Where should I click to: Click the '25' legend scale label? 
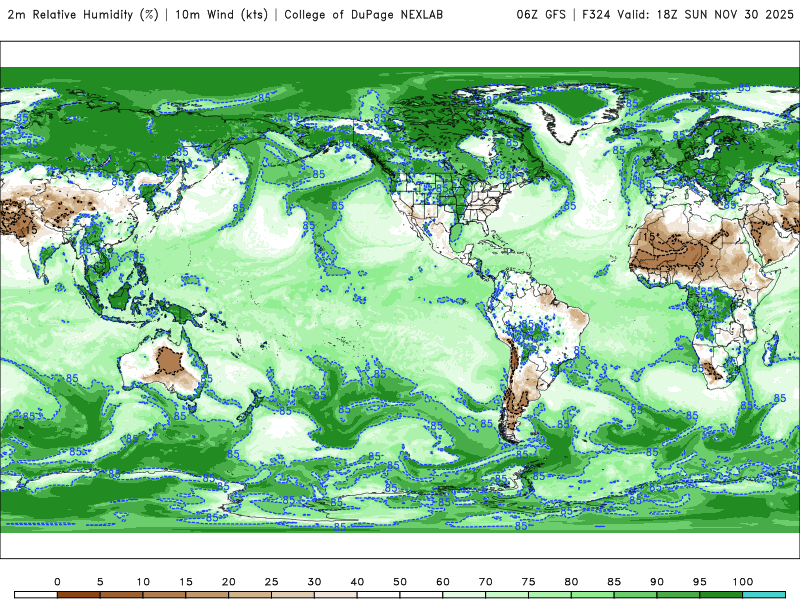271,582
